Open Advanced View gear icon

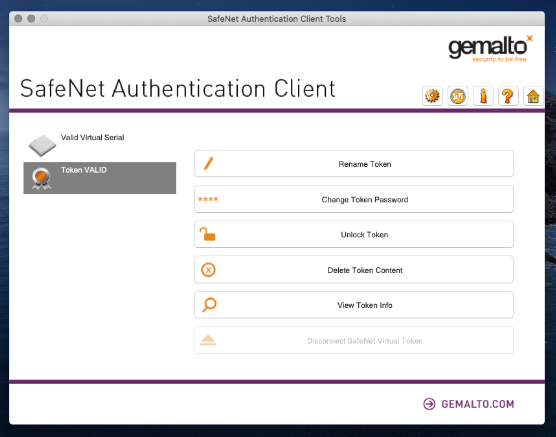pyautogui.click(x=432, y=96)
